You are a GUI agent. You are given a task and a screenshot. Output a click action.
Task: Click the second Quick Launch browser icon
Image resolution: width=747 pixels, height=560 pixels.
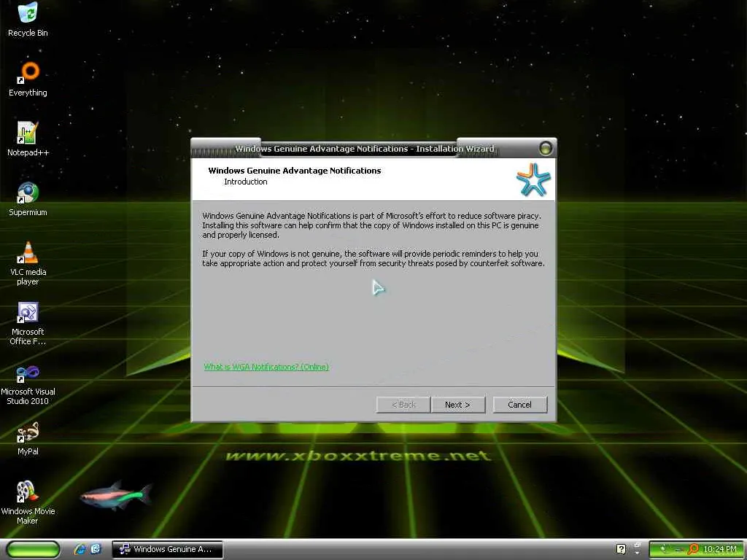[x=96, y=549]
